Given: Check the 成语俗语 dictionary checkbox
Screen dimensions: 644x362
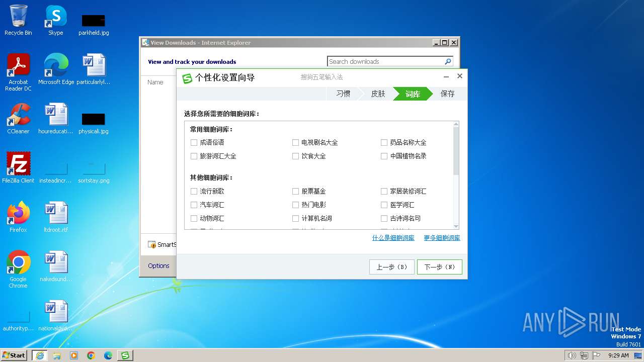Looking at the screenshot, I should (194, 142).
